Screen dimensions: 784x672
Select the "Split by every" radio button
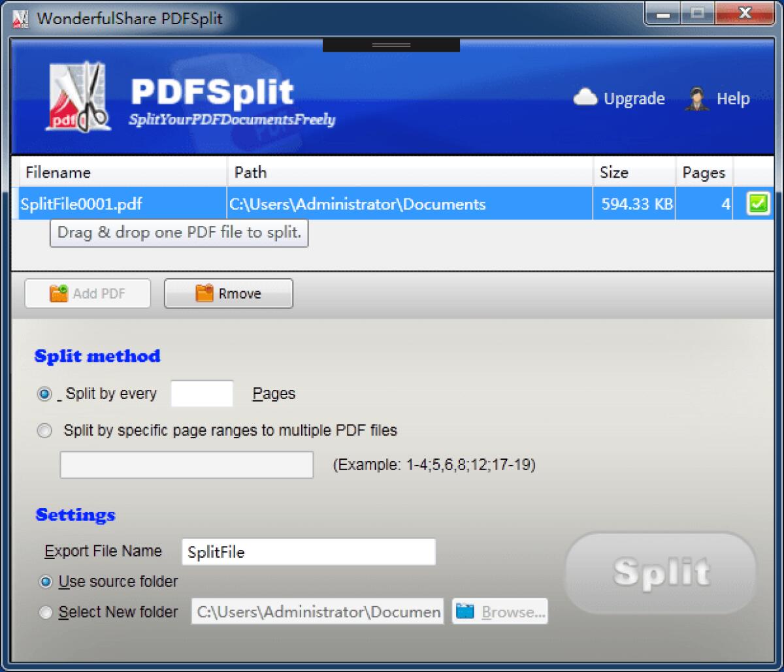[x=44, y=394]
